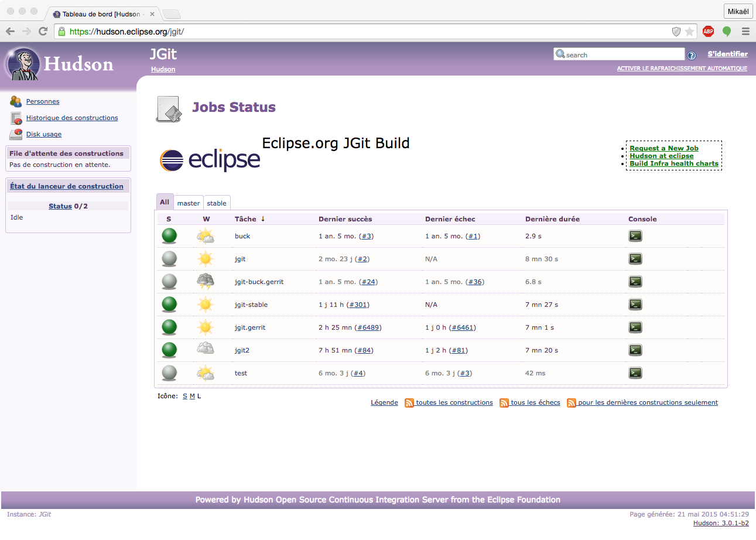The image size is (756, 540).
Task: Set icon size to S
Action: (x=185, y=396)
